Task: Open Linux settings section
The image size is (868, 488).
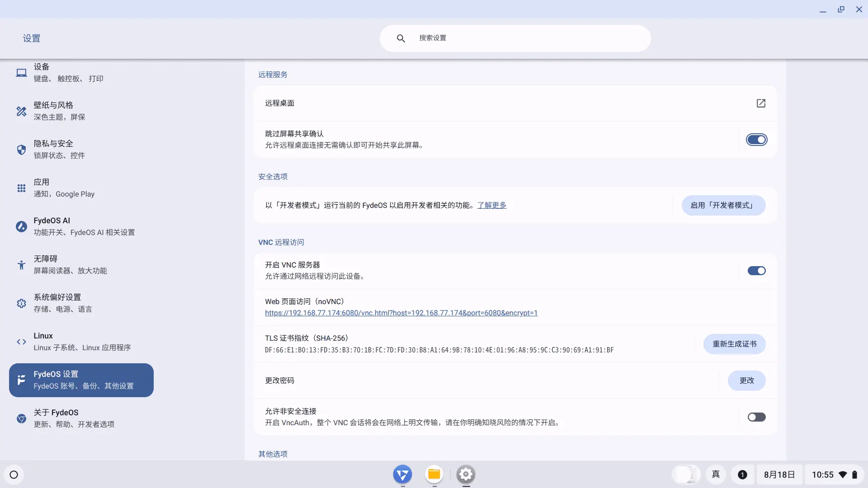Action: click(x=81, y=342)
